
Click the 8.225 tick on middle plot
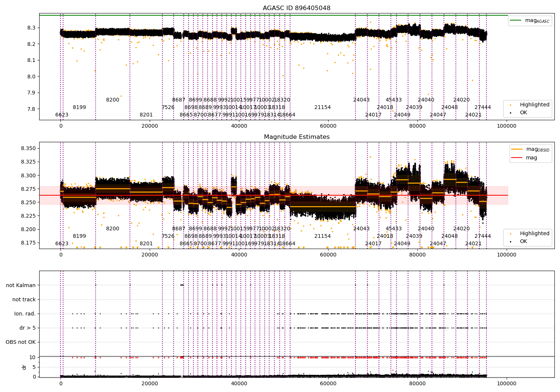28,216
